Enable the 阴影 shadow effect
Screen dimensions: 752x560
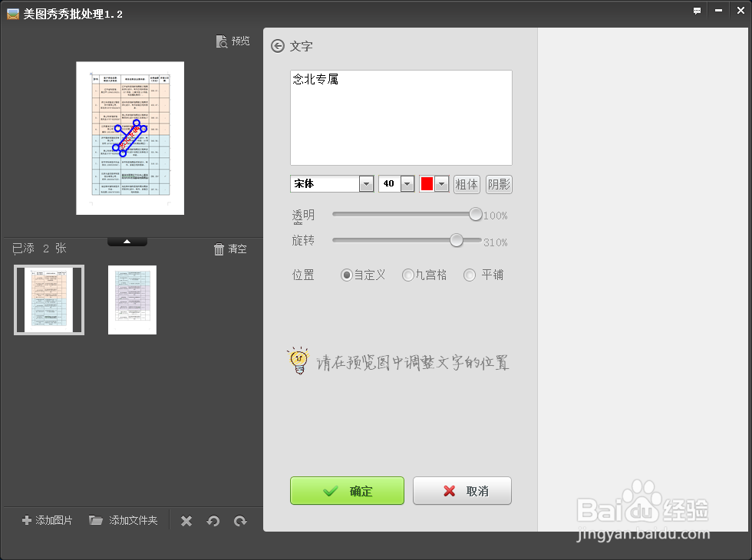coord(499,184)
